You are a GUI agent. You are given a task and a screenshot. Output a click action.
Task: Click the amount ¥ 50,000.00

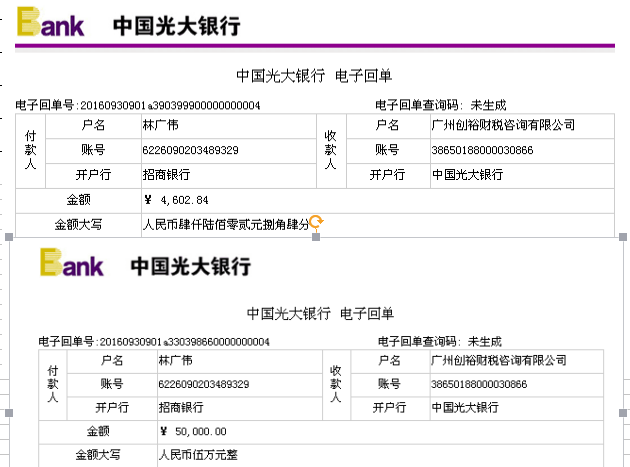click(x=193, y=432)
